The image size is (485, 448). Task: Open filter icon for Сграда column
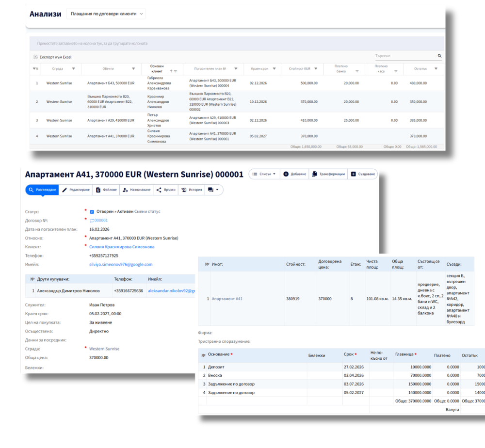click(x=74, y=69)
